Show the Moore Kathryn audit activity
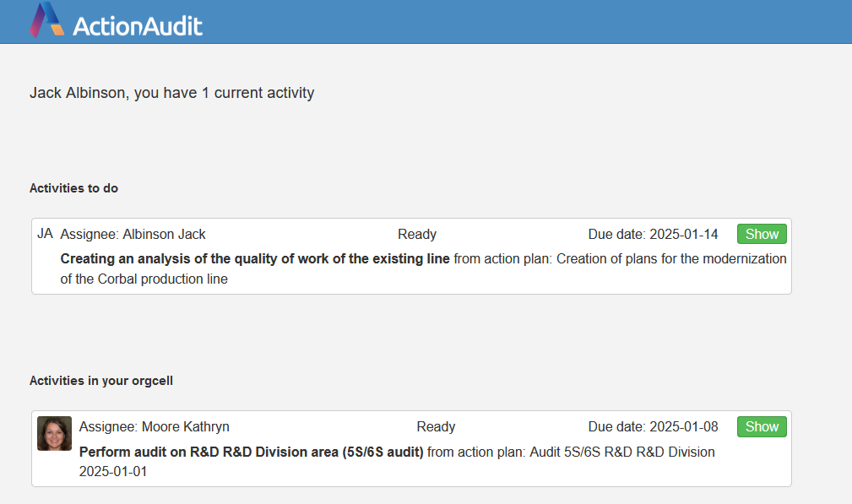The width and height of the screenshot is (852, 504). coord(761,426)
